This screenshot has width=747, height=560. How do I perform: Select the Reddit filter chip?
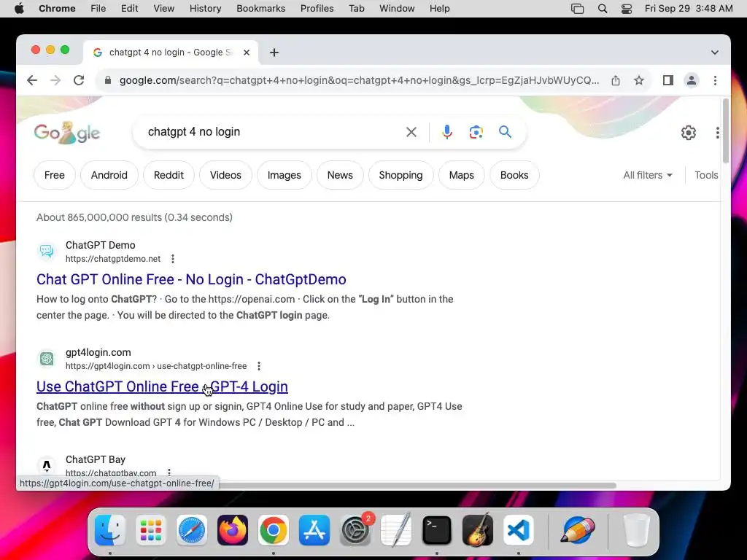click(169, 175)
